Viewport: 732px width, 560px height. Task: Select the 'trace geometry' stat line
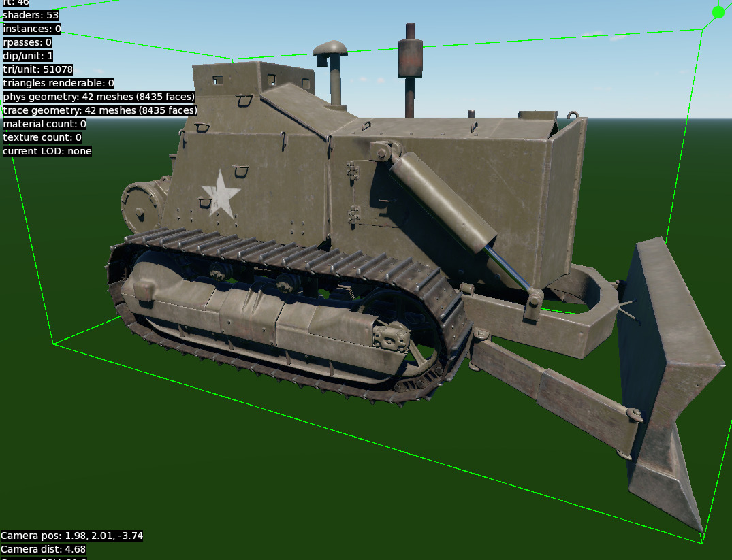[100, 110]
